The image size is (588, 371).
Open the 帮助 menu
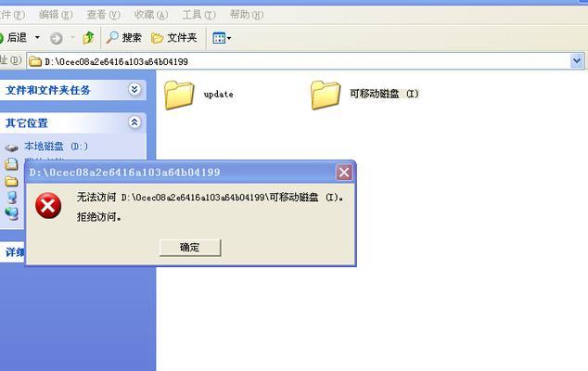(247, 15)
